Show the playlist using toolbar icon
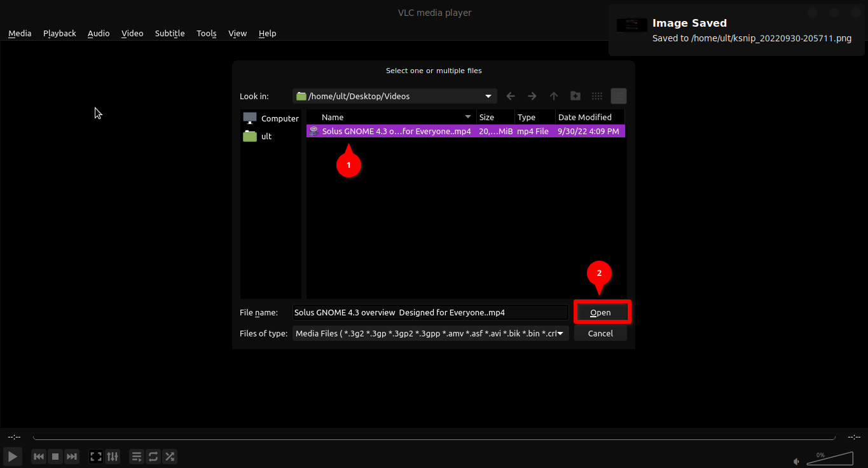Screen dimensions: 868x468 [x=136, y=457]
